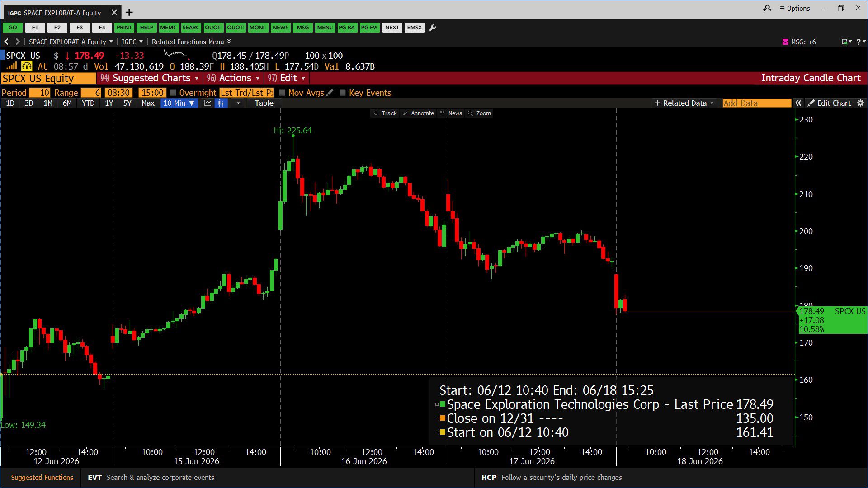Select the 3D range tab

(29, 103)
